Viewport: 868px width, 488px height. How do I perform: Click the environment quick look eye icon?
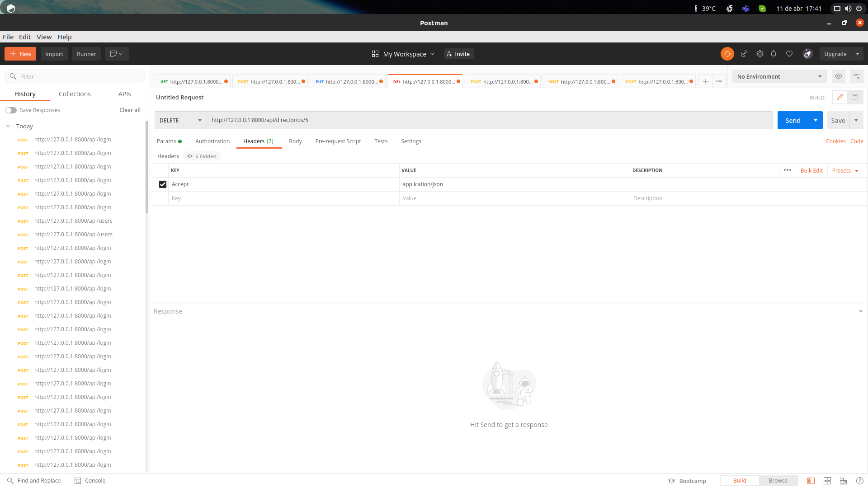tap(839, 76)
